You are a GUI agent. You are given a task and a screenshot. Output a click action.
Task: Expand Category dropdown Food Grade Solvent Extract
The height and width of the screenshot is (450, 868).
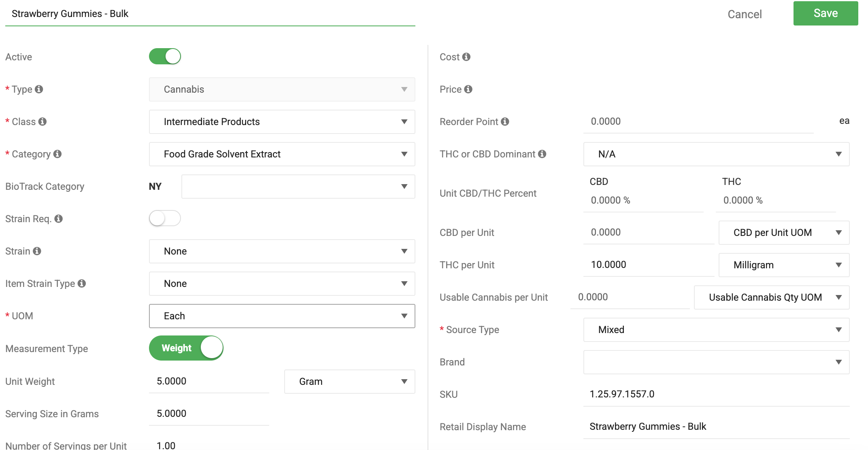point(282,154)
